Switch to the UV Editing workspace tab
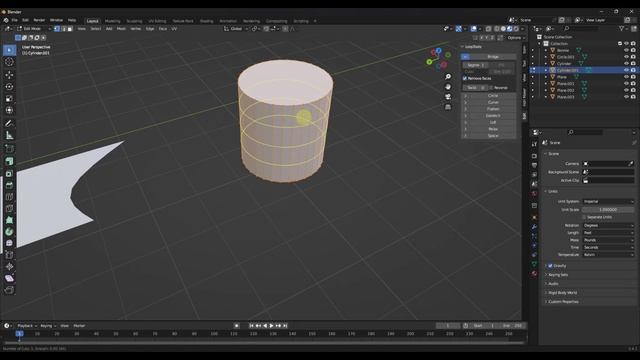 click(x=157, y=21)
